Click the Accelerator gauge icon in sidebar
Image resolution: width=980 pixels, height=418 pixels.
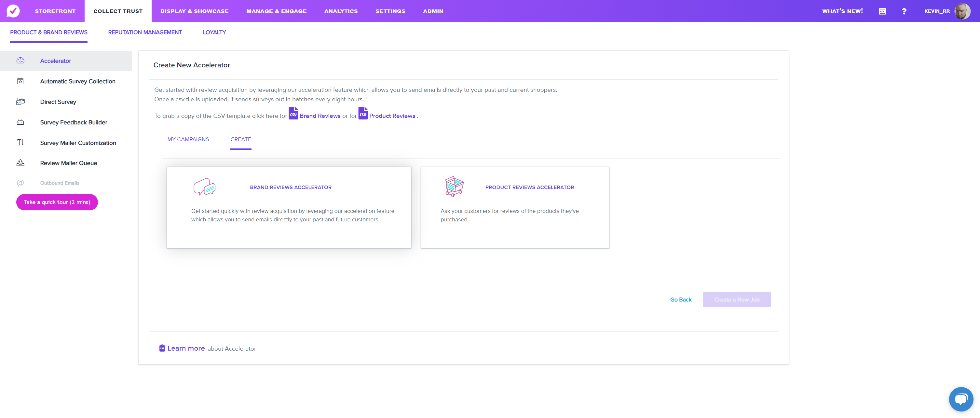tap(20, 61)
